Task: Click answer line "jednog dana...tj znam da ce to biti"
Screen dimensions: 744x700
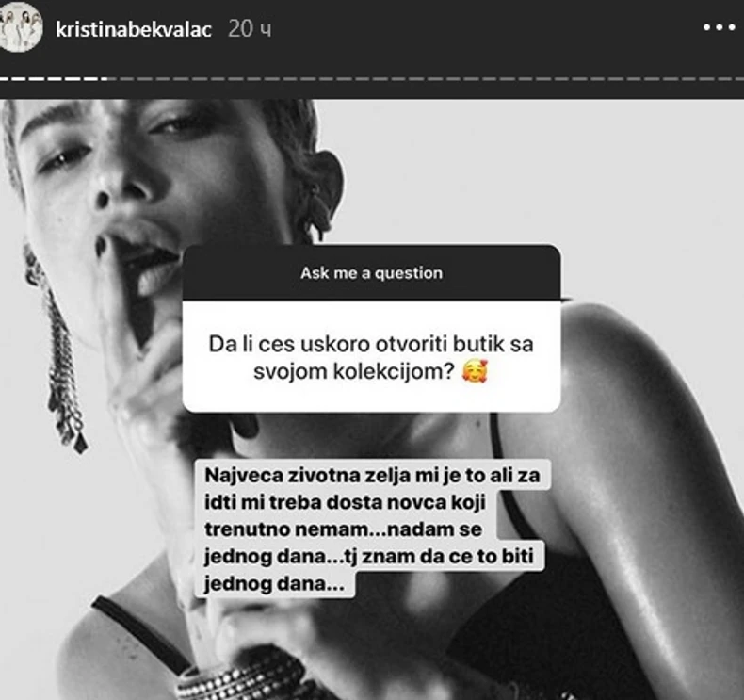Action: (368, 556)
